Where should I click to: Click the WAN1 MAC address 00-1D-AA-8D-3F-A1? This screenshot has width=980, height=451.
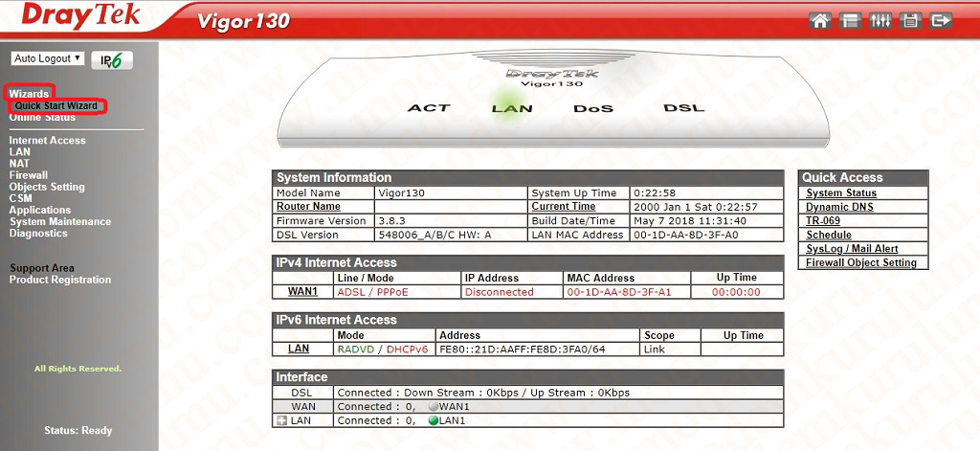[620, 292]
